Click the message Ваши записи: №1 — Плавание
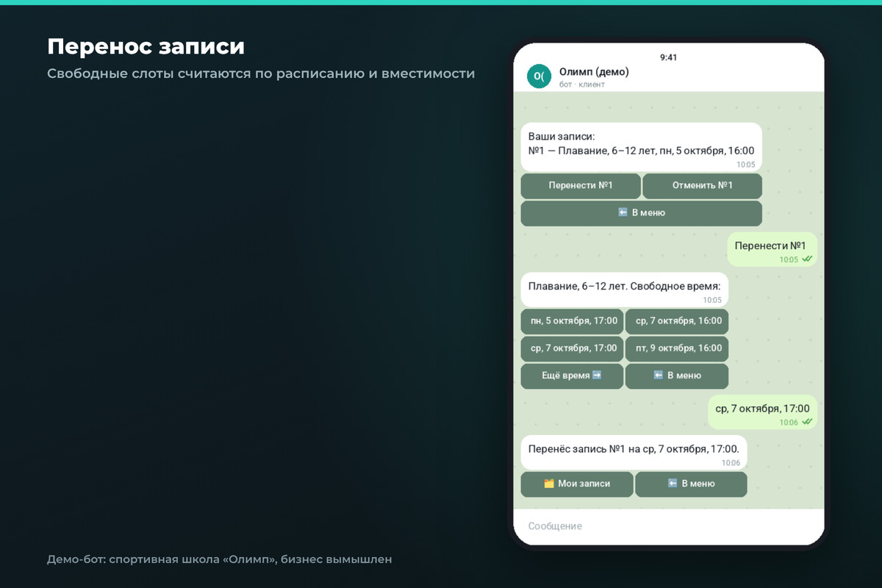The image size is (882, 588). pos(642,147)
